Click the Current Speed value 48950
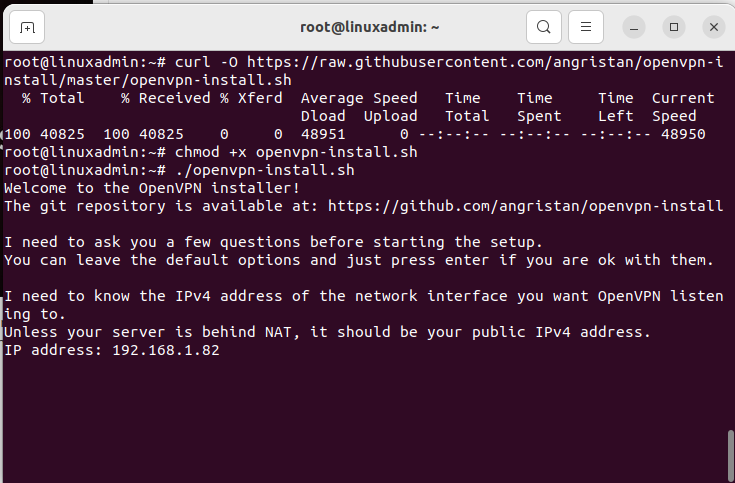 683,134
